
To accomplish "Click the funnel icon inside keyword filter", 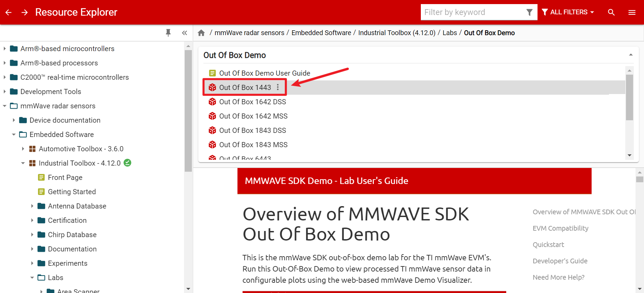I will click(529, 12).
